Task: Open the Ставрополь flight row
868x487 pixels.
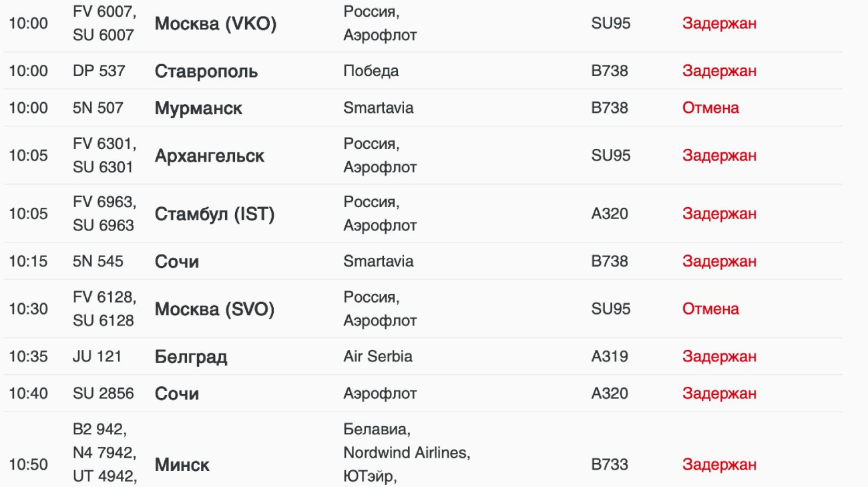Action: pos(206,71)
